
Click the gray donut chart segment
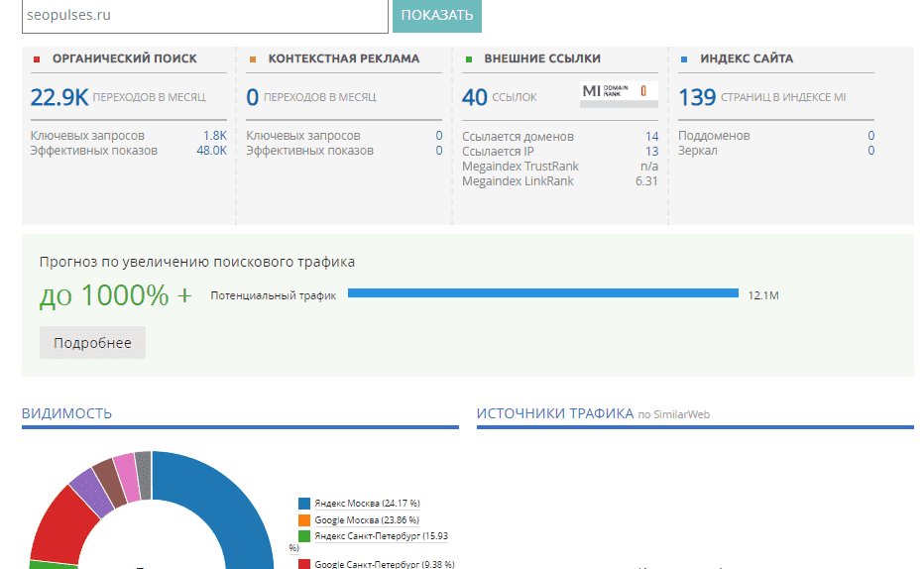[144, 475]
